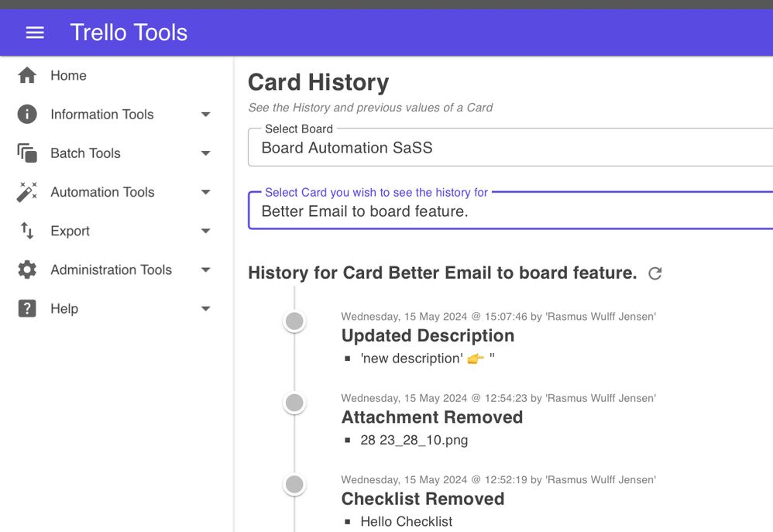Click the Automation Tools magic wand icon

(x=27, y=192)
